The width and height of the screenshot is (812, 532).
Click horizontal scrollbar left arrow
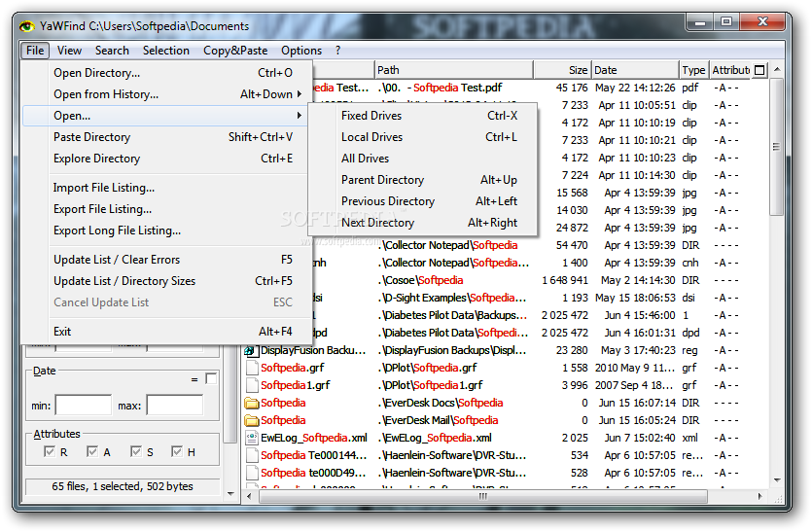click(250, 496)
